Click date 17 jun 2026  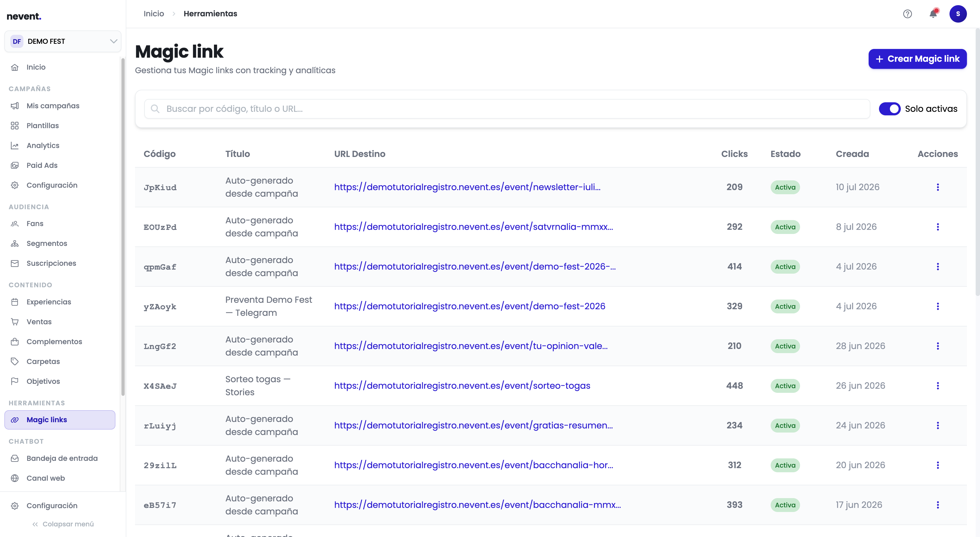click(859, 505)
